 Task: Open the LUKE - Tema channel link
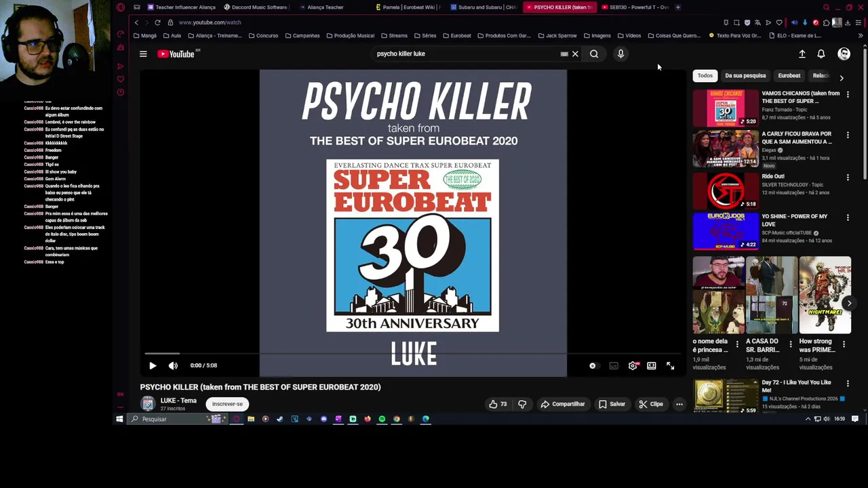[178, 401]
